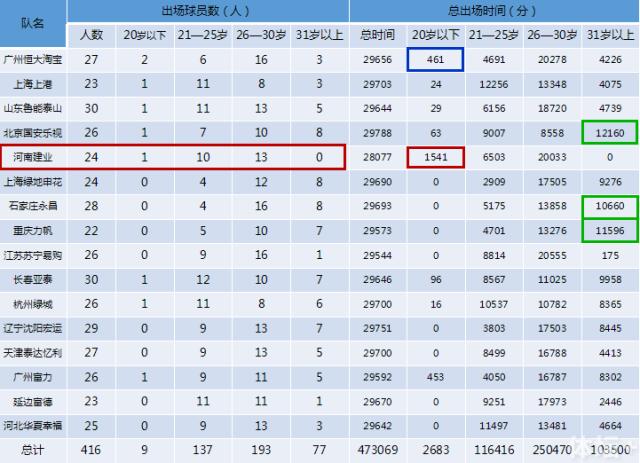Image resolution: width=640 pixels, height=463 pixels.
Task: Select team name 延边富德
Action: (x=33, y=402)
